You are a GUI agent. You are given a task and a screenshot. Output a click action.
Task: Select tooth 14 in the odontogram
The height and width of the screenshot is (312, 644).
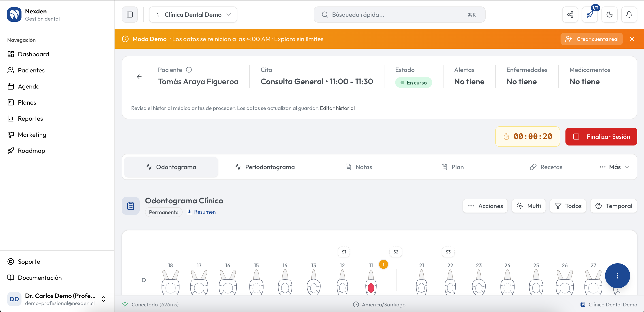(285, 282)
